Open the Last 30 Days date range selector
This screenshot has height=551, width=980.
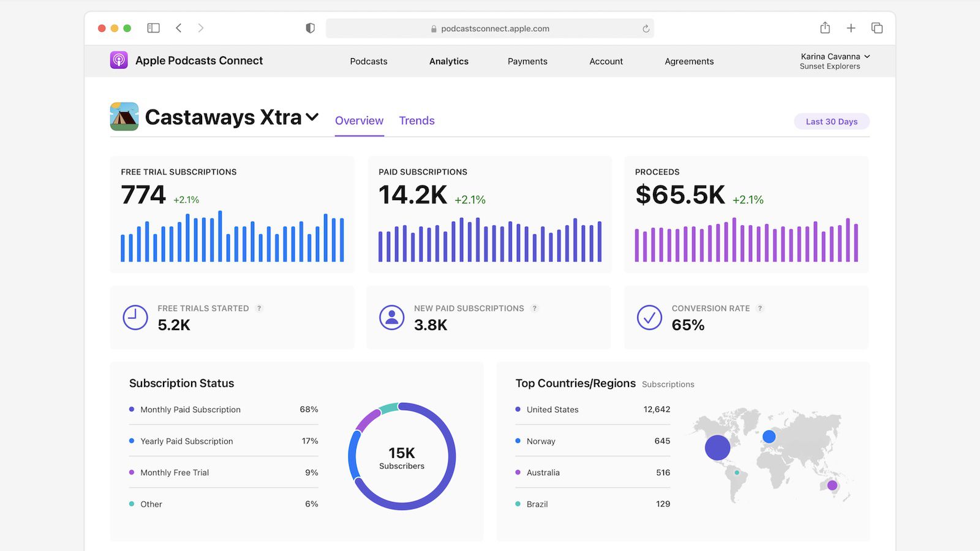coord(831,121)
